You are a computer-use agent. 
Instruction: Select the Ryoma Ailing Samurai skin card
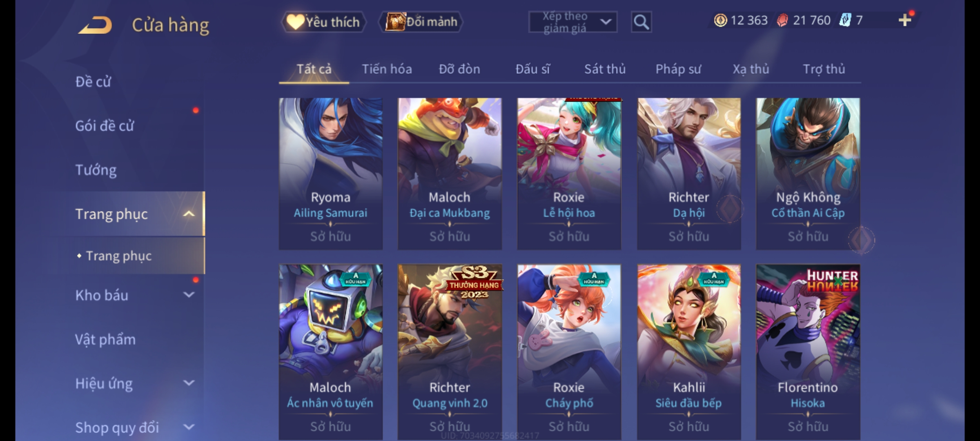tap(331, 174)
